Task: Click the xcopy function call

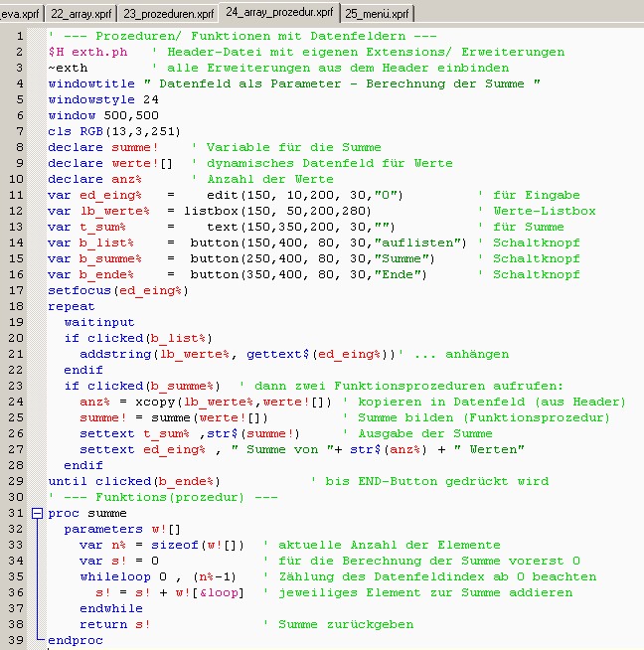Action: 142,402
